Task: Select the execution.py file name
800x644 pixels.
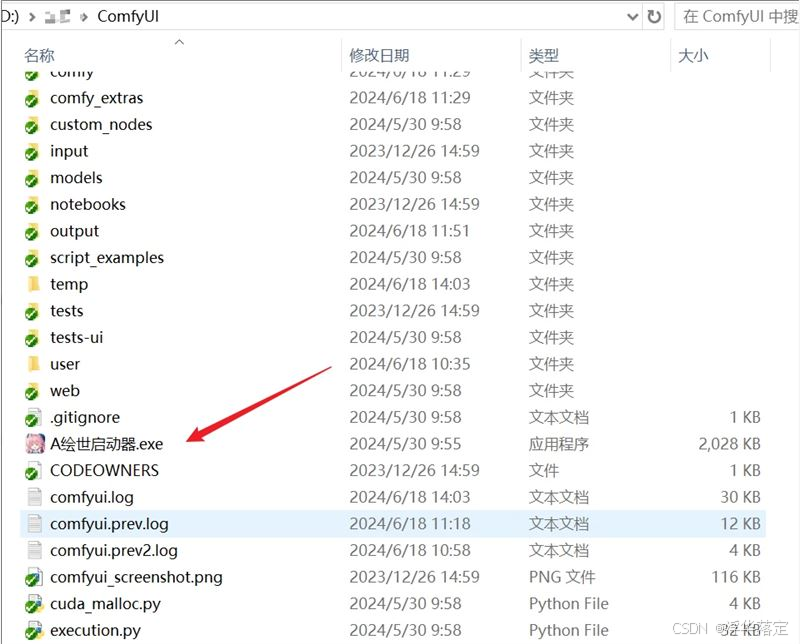Action: [95, 631]
